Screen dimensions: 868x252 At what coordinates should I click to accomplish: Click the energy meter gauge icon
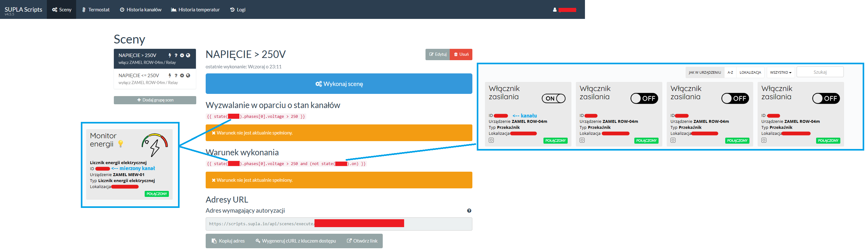155,145
